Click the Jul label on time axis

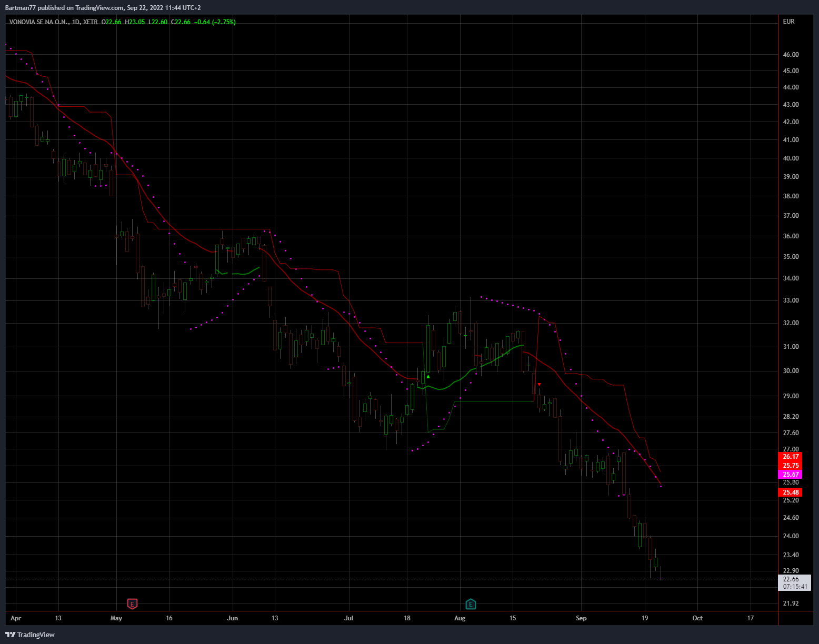tap(348, 618)
